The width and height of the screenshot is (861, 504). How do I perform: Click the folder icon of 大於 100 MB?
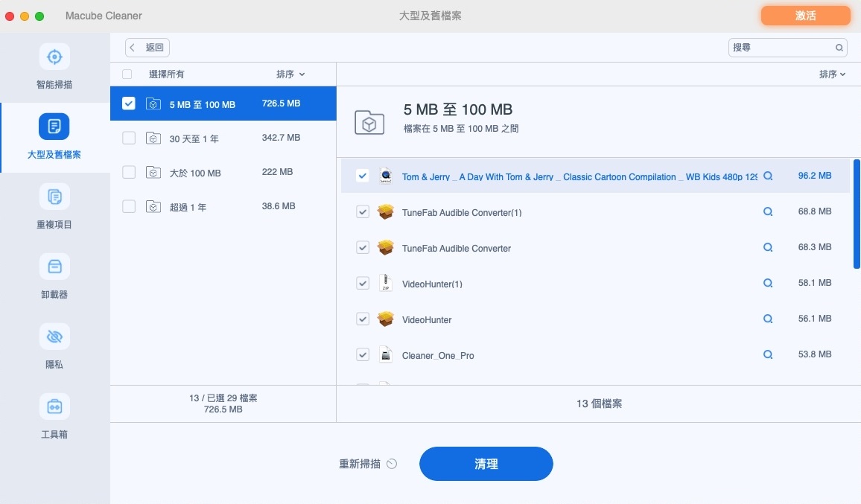(153, 173)
